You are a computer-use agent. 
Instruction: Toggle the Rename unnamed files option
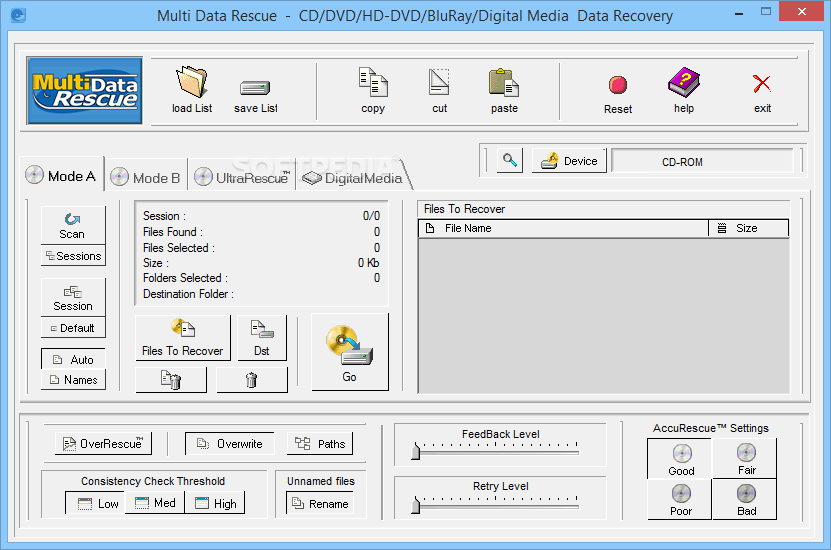click(320, 503)
